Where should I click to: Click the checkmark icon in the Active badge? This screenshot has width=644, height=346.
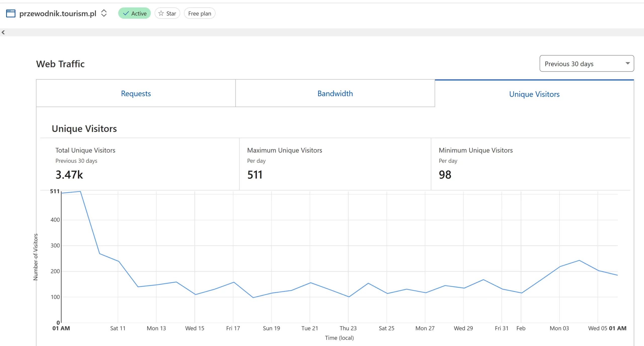coord(126,13)
